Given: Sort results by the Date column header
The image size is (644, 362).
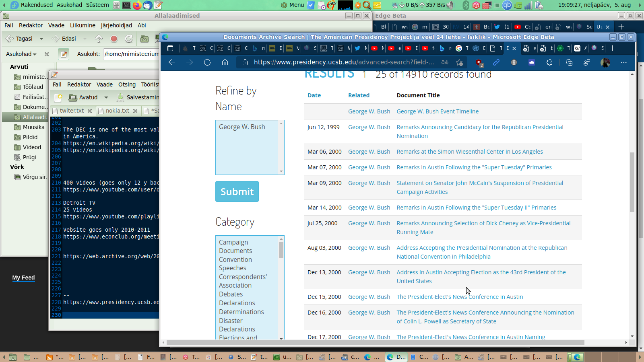Looking at the screenshot, I should pyautogui.click(x=314, y=95).
